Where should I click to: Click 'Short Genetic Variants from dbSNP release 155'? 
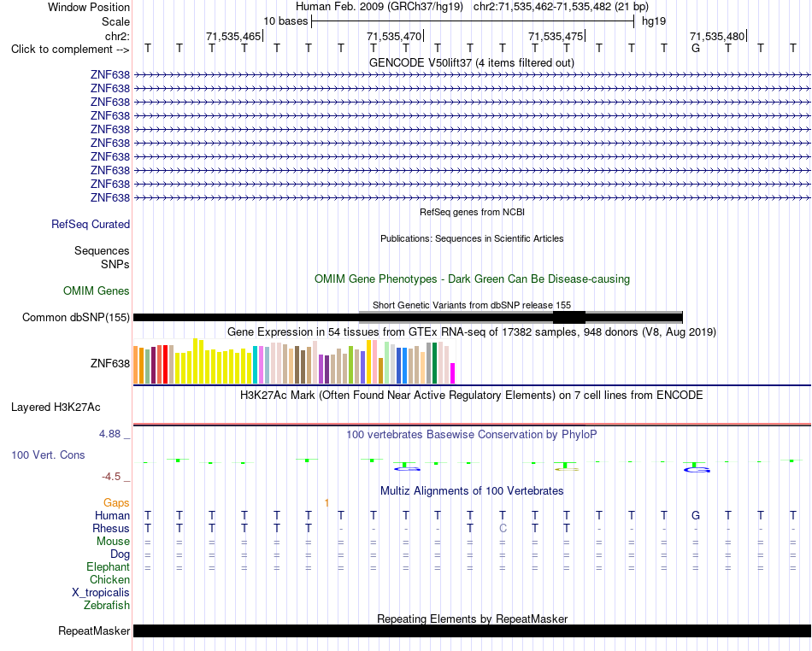click(x=472, y=305)
